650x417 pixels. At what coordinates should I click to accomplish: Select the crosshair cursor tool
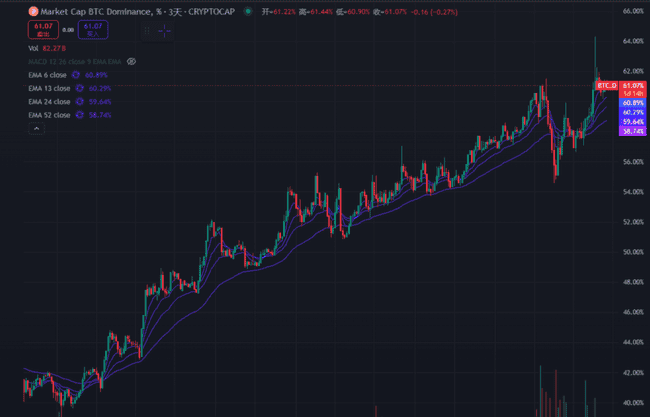pos(164,30)
